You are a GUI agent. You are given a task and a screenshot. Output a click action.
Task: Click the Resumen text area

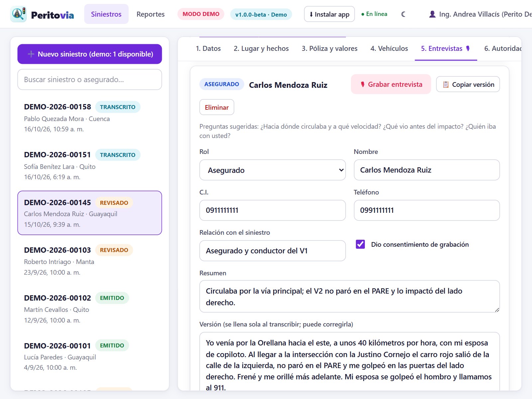(x=350, y=297)
